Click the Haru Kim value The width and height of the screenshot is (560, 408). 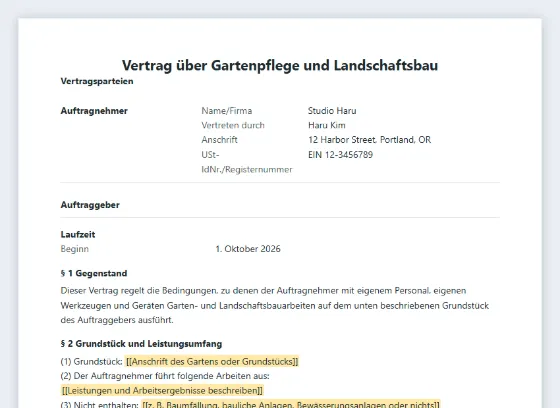click(x=327, y=125)
